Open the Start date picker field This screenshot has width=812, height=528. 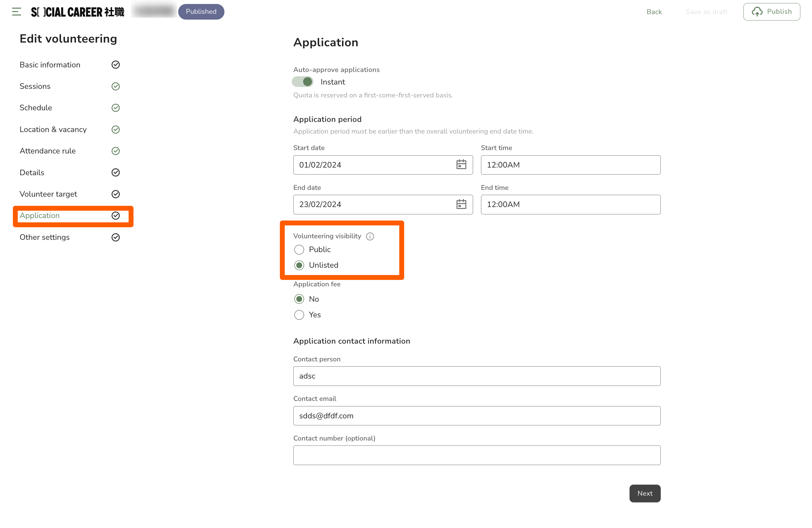(x=374, y=165)
